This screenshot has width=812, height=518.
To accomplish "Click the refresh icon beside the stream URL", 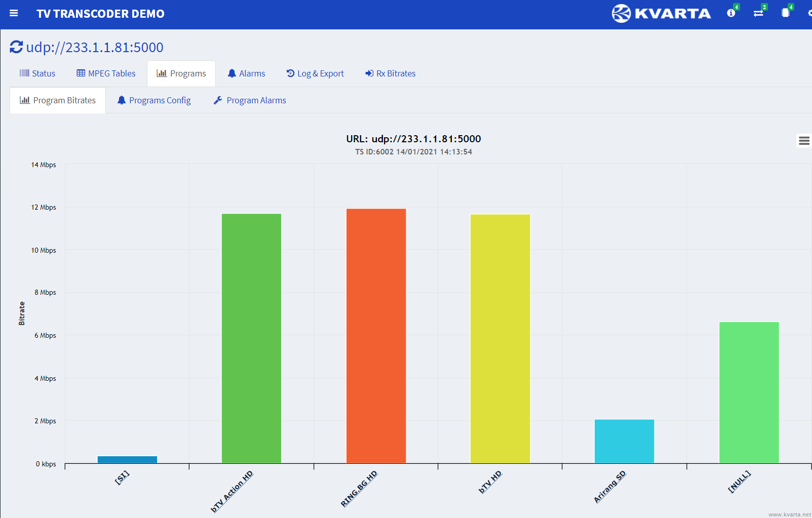I will click(x=16, y=47).
